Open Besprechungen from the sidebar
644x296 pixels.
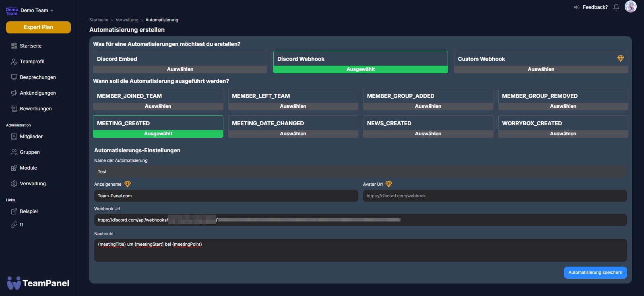tap(37, 77)
